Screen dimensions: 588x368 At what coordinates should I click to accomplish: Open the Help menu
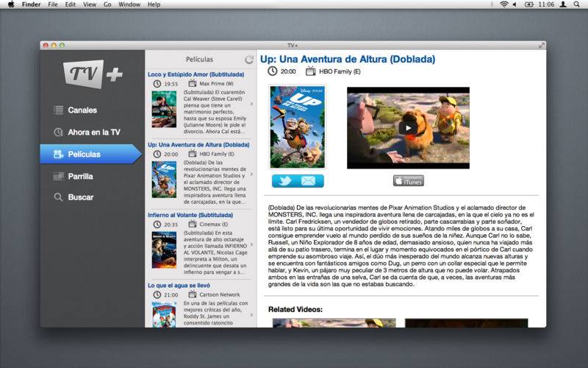coord(154,4)
